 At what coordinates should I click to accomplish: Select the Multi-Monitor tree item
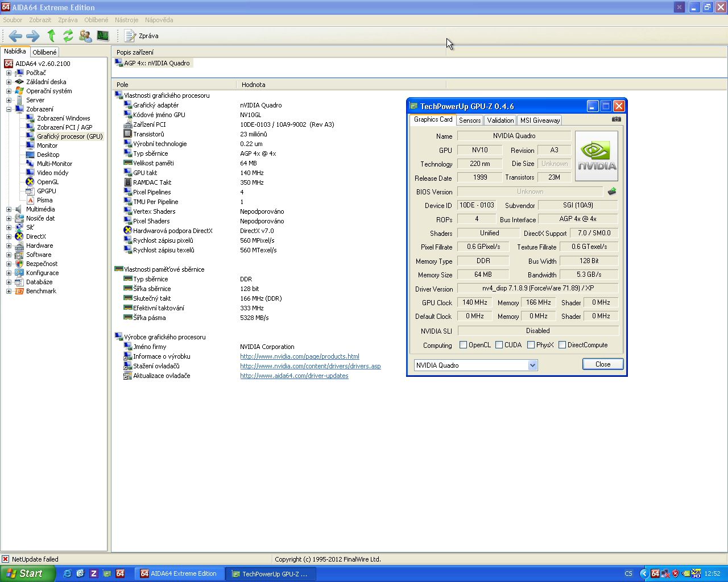(55, 164)
